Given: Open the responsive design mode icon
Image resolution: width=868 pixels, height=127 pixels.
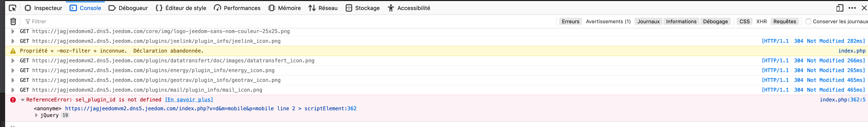Looking at the screenshot, I should (840, 8).
